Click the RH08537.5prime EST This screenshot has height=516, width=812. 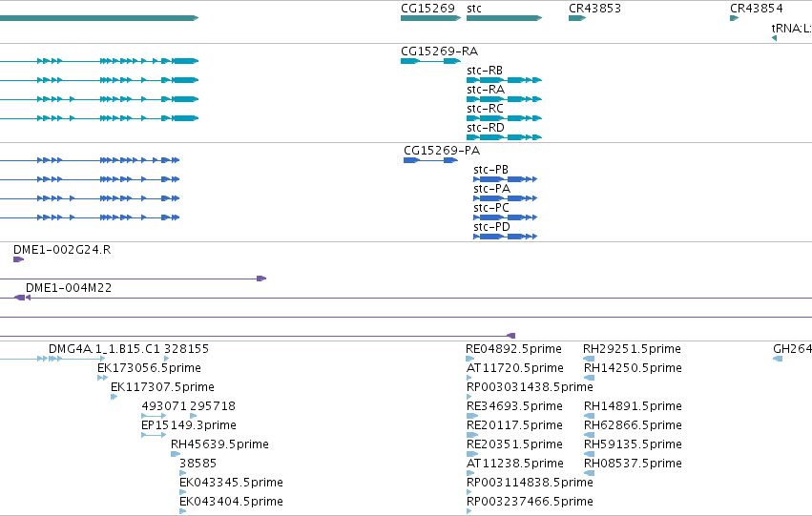pyautogui.click(x=590, y=473)
